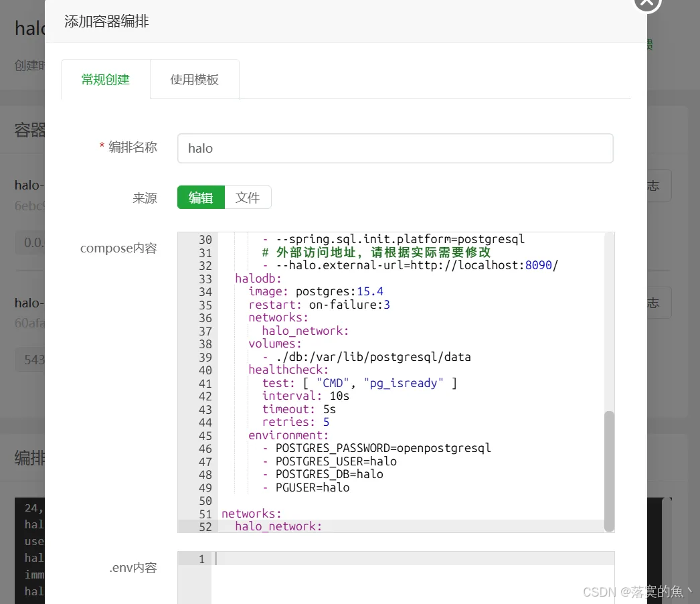This screenshot has height=604, width=700.
Task: Click the 'POSTGRES_PASSWORD=openpostgresql' line
Action: click(x=376, y=448)
